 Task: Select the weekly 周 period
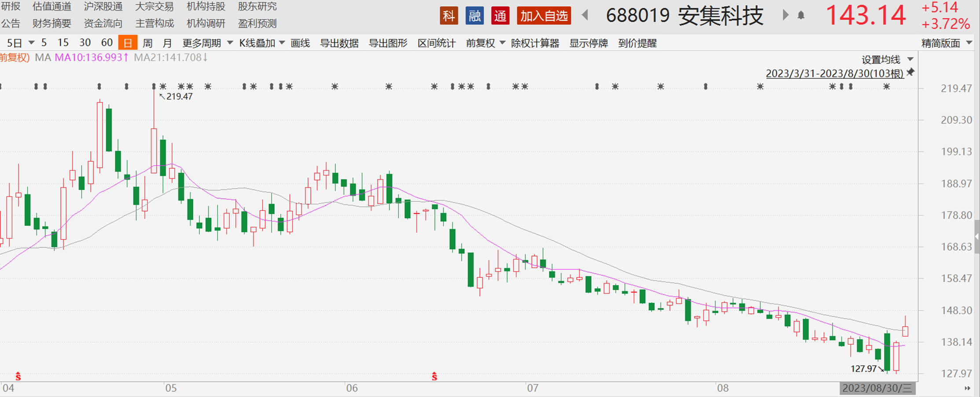pyautogui.click(x=147, y=43)
